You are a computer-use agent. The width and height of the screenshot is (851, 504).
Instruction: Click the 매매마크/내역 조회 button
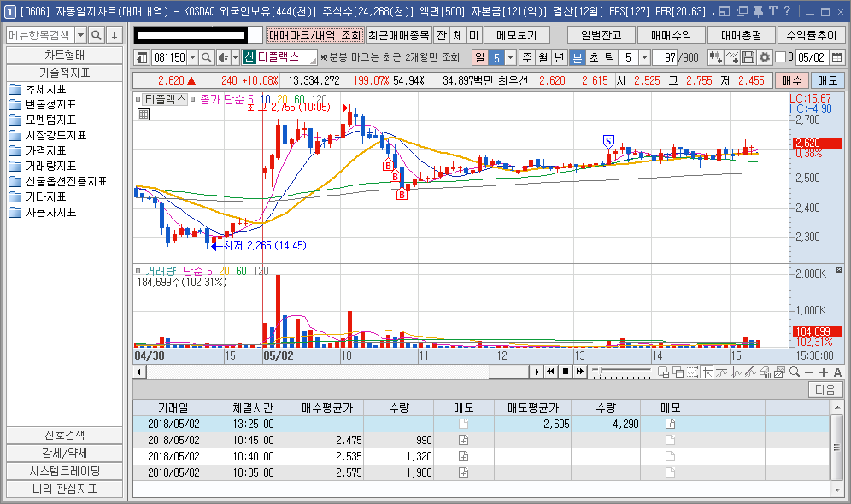314,35
